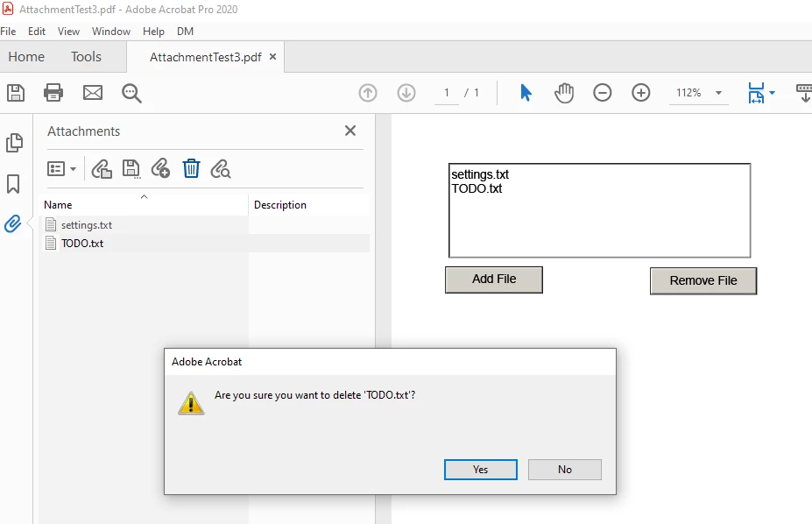Image resolution: width=812 pixels, height=524 pixels.
Task: Toggle the Attachments paperclip sidebar panel
Action: (13, 224)
